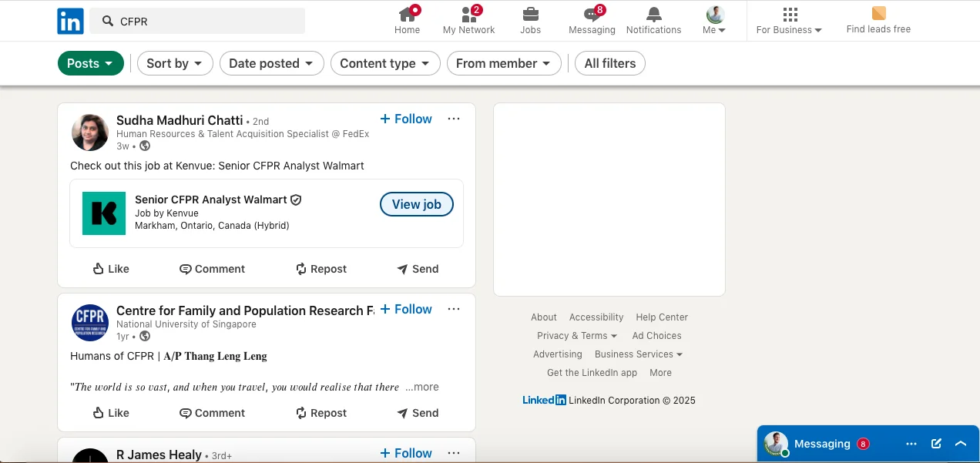980x463 pixels.
Task: Click Ad Choices footer link
Action: [x=656, y=336]
